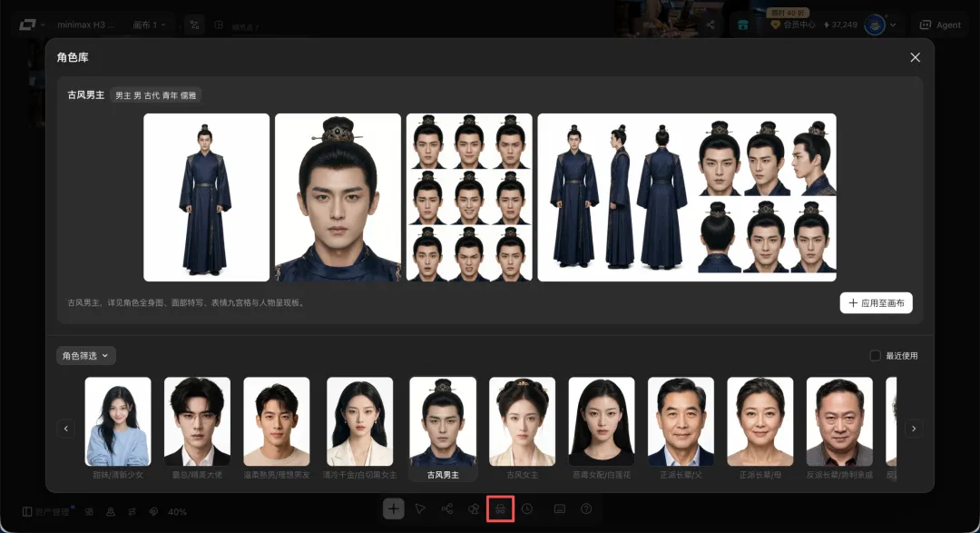Click the tag chip 男主 男 古代 青年 儒雅
This screenshot has width=980, height=533.
(156, 95)
